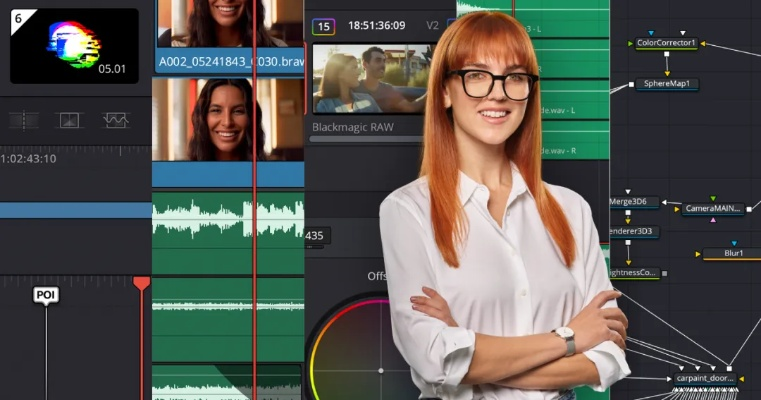Click the split clip view icon
This screenshot has height=400, width=761.
24,120
